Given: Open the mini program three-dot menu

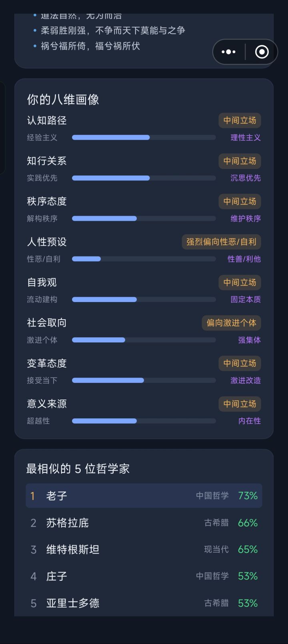Looking at the screenshot, I should tap(228, 52).
